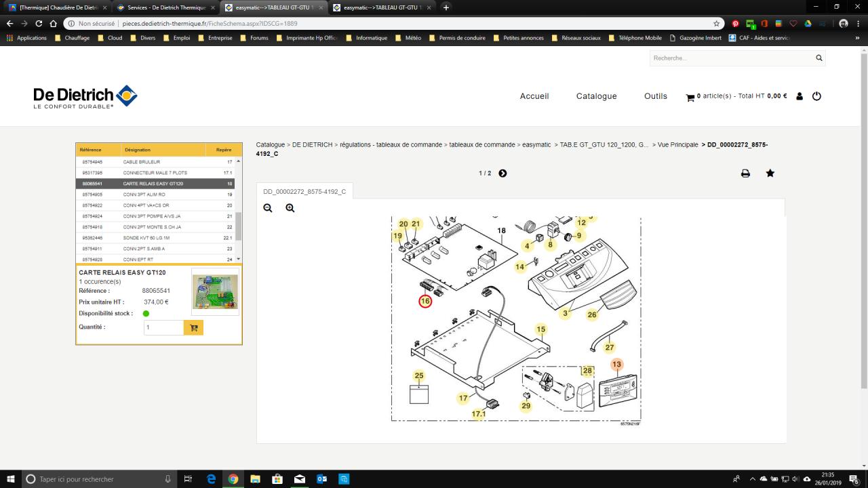This screenshot has width=868, height=488.
Task: Click the Recherche search field
Action: tap(732, 58)
